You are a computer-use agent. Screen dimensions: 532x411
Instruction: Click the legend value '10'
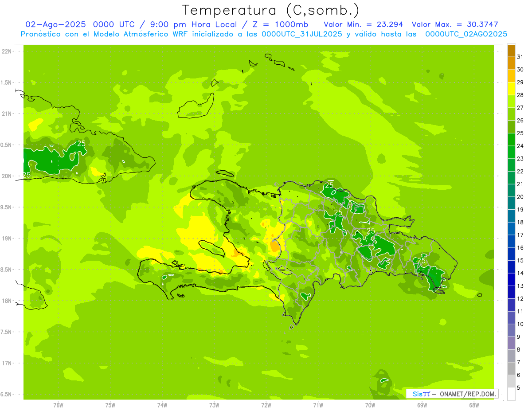(520, 324)
